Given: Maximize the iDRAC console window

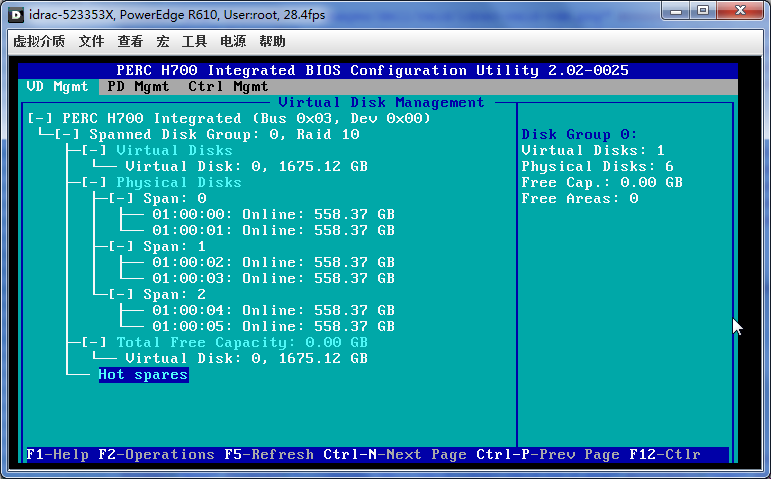Looking at the screenshot, I should coord(705,13).
